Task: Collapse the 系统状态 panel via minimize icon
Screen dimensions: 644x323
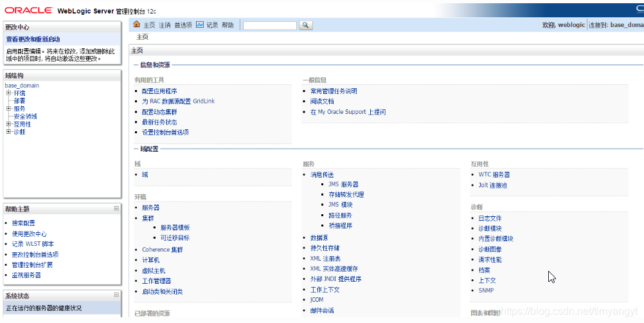Action: coord(116,295)
